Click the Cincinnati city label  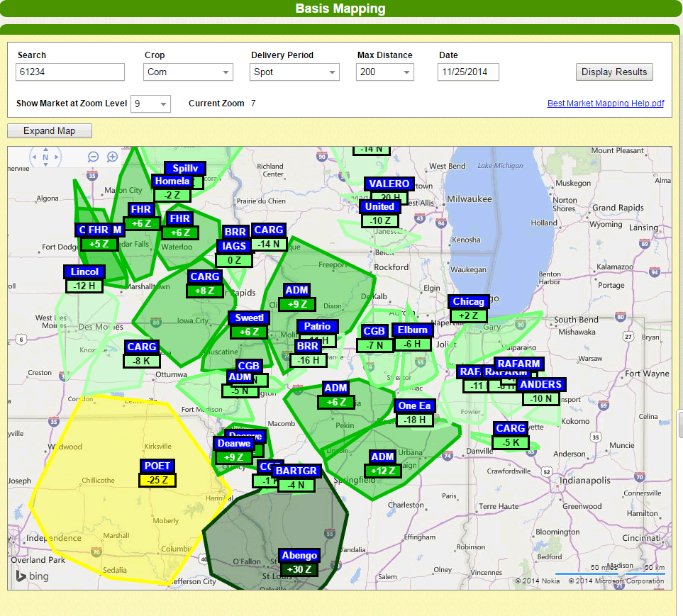pyautogui.click(x=641, y=538)
